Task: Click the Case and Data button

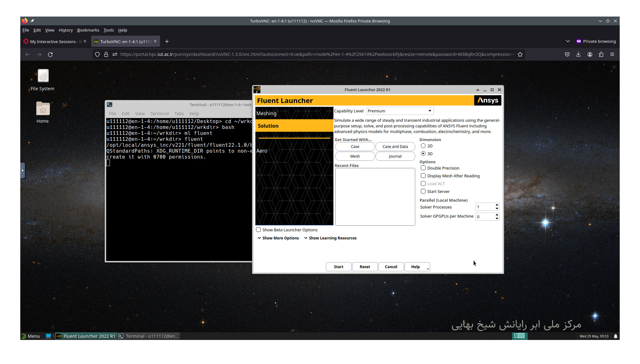Action: pos(395,146)
